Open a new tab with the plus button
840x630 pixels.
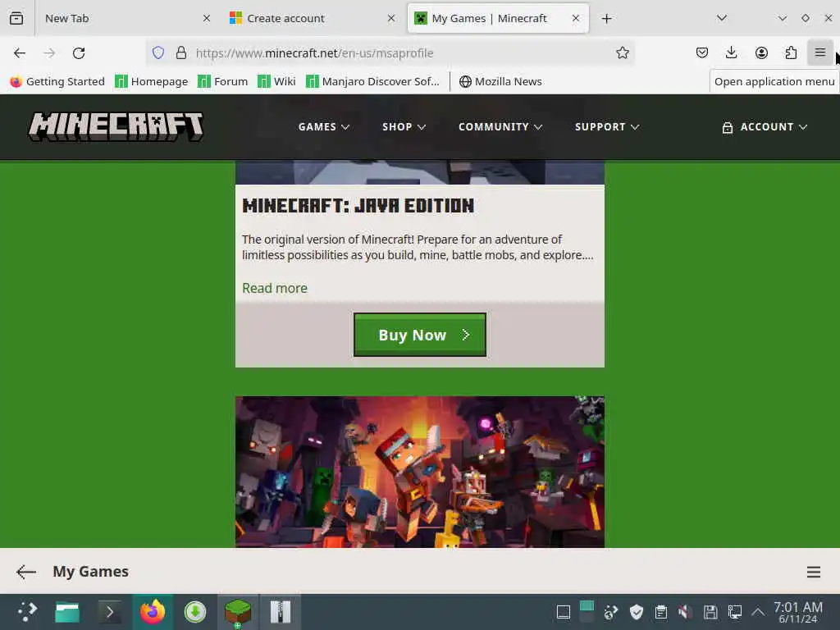pos(606,19)
